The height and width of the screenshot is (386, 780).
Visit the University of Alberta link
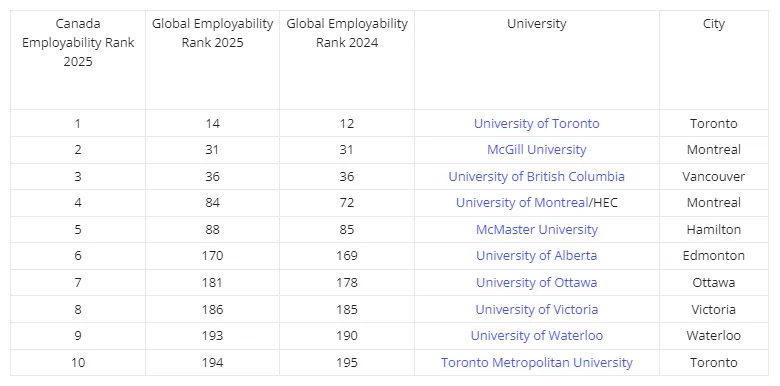(536, 256)
